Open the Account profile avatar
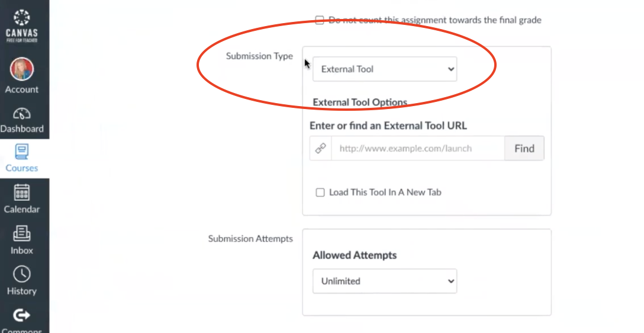 tap(22, 69)
